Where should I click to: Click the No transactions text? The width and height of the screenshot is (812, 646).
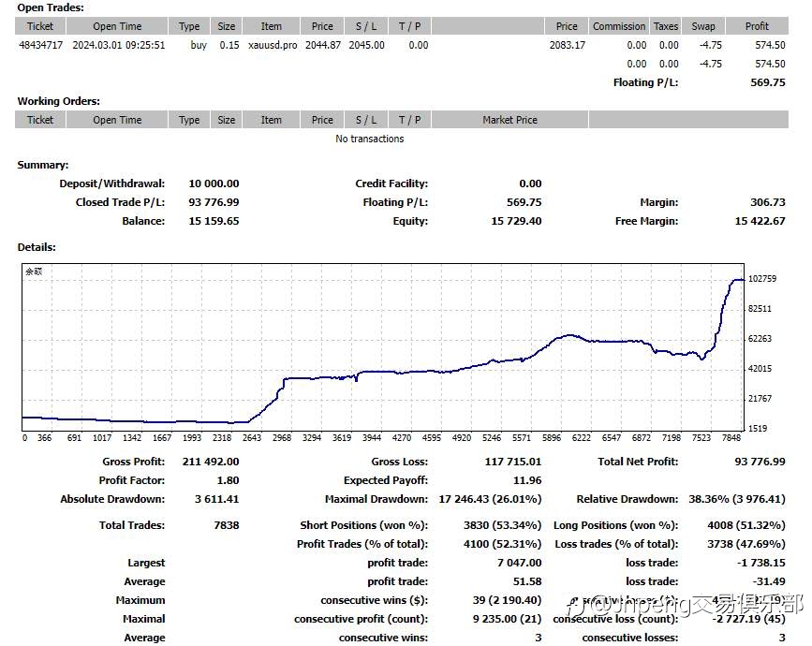pyautogui.click(x=369, y=139)
